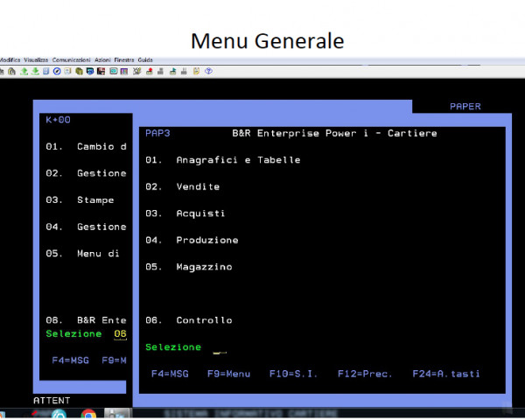This screenshot has width=525, height=420.
Task: Open the Modifica menu
Action: click(10, 60)
